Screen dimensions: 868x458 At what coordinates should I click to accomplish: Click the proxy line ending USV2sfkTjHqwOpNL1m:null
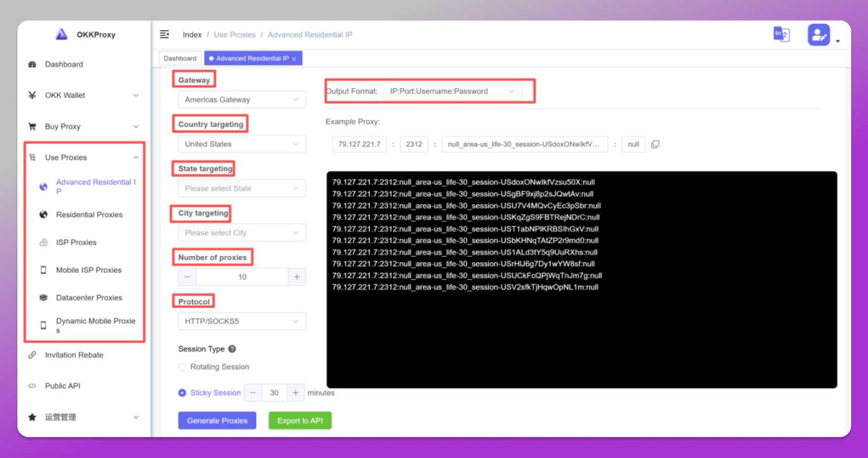click(x=465, y=287)
